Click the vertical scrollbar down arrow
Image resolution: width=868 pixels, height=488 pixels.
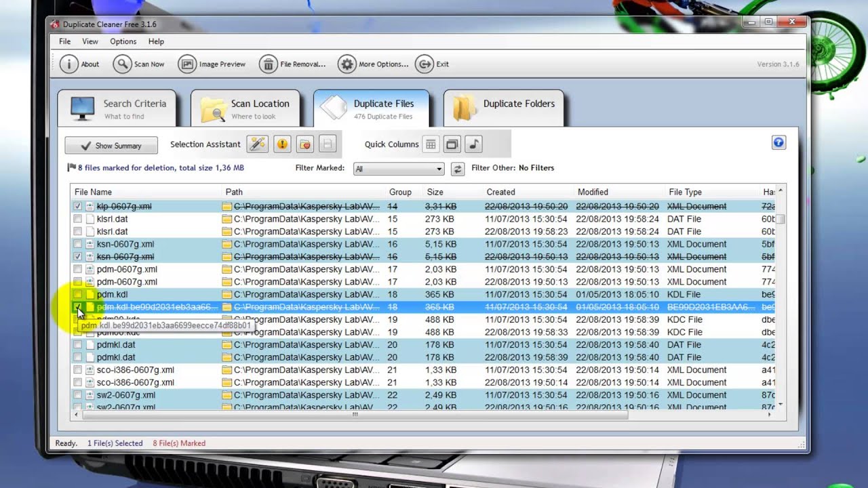click(781, 404)
